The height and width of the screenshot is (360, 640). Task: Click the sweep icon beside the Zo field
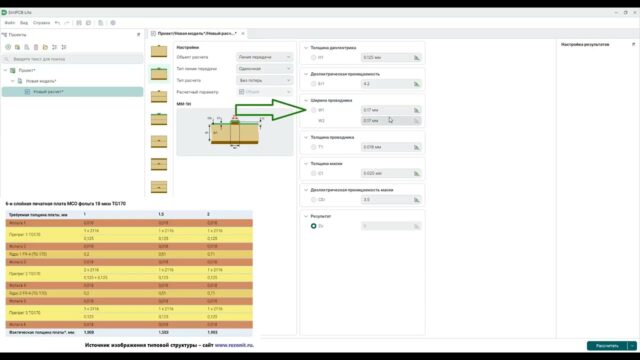417,226
